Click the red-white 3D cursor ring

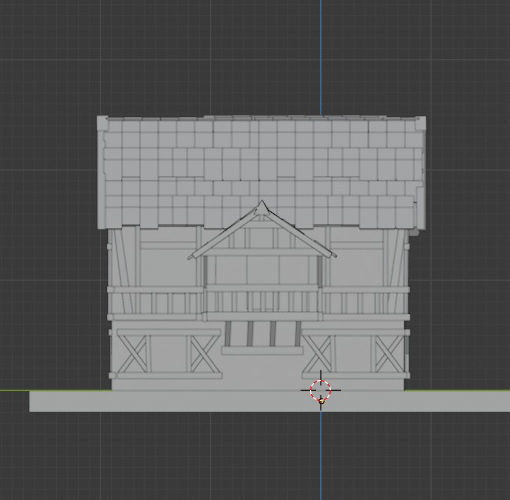coord(321,389)
